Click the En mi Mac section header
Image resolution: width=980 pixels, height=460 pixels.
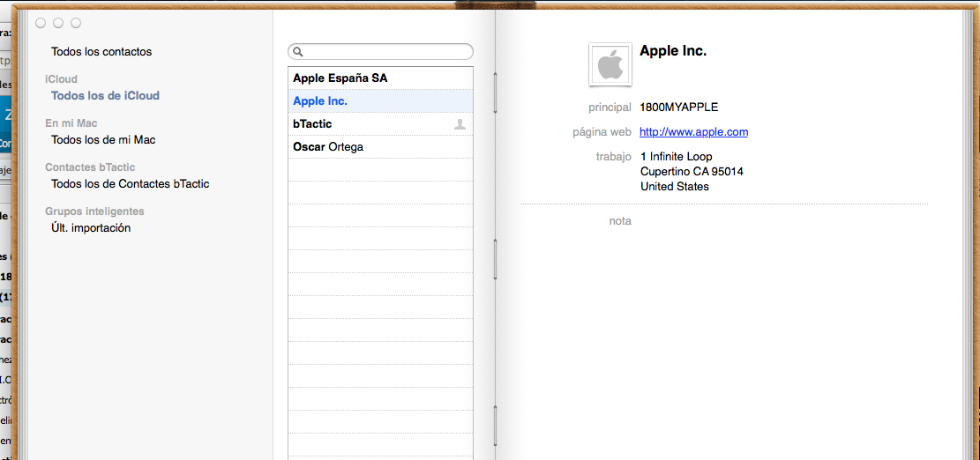pyautogui.click(x=71, y=123)
